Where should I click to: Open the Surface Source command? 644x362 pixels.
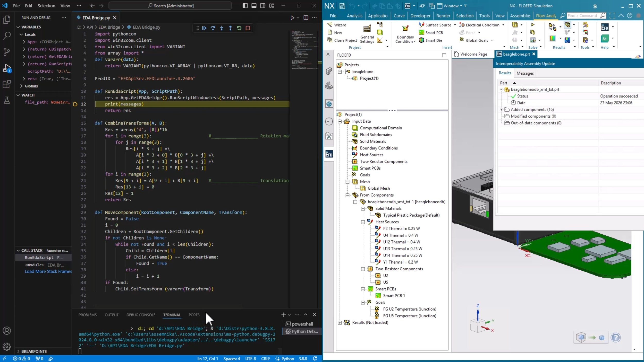[435, 25]
